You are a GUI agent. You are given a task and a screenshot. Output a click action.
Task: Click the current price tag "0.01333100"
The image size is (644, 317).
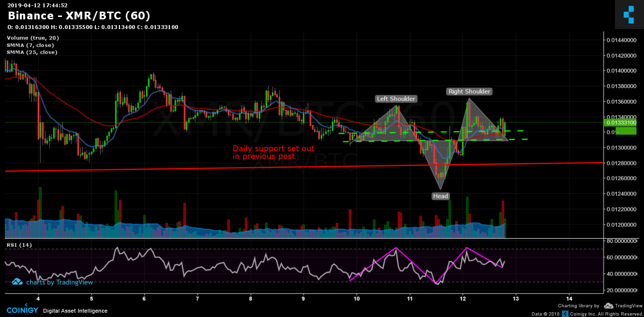pos(622,122)
